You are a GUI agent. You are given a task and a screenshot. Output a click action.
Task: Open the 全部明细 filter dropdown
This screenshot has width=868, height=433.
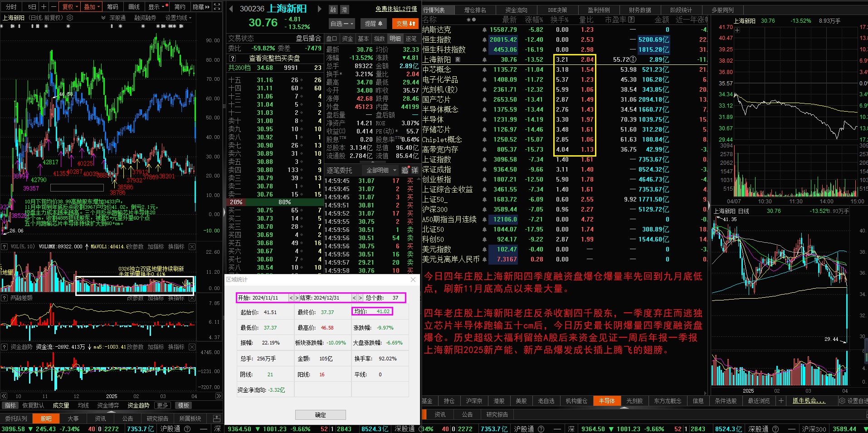click(x=381, y=170)
